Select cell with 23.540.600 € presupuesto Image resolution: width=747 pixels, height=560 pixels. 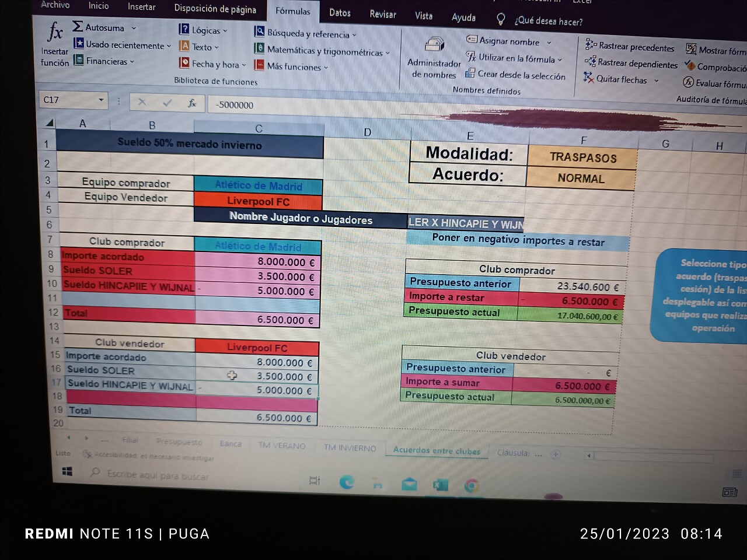click(572, 286)
